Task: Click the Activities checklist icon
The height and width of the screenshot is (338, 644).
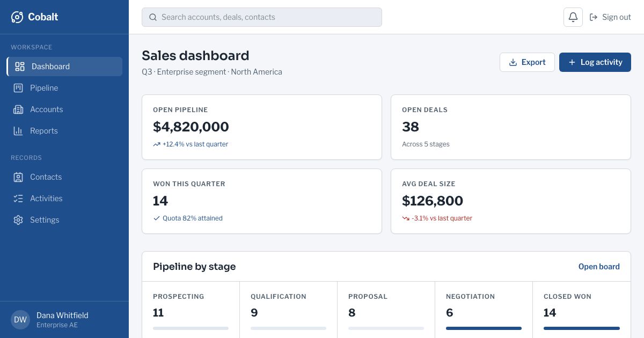Action: coord(18,199)
